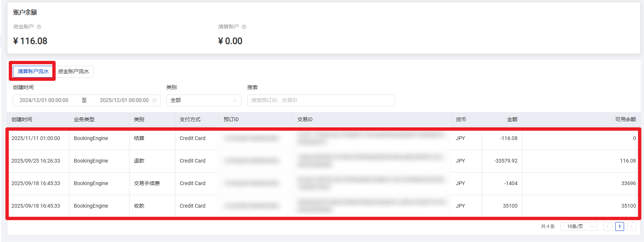Open the 类别 category dropdown showing 全部
Image resolution: width=644 pixels, height=242 pixels.
point(204,100)
